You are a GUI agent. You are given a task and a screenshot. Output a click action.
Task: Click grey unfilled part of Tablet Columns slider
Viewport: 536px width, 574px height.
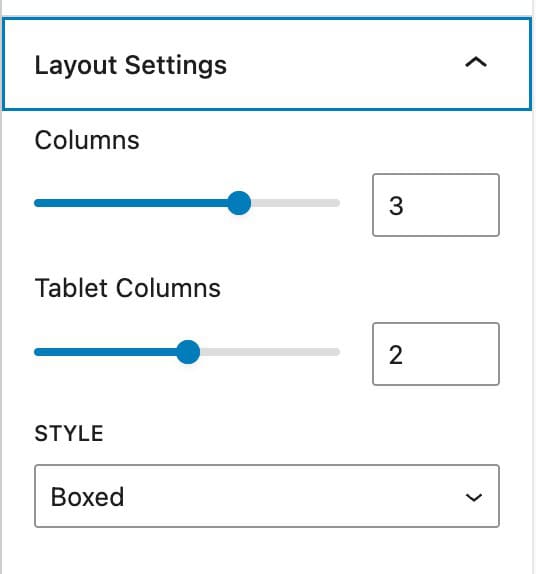[x=270, y=352]
